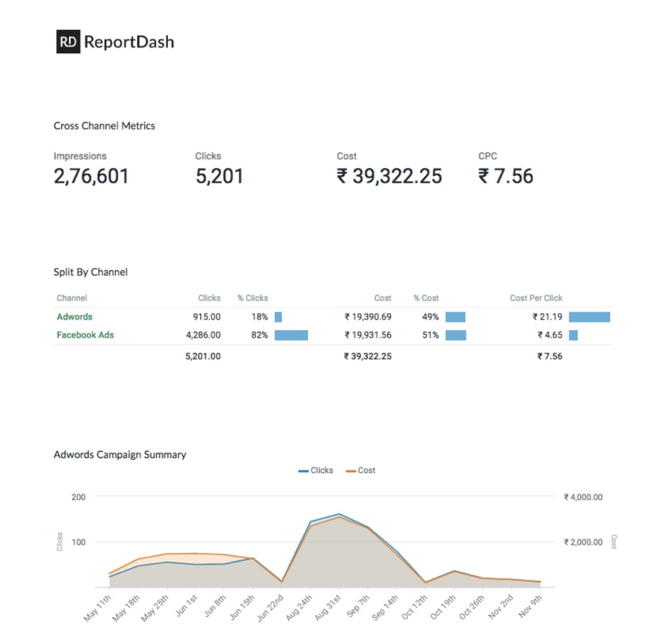The width and height of the screenshot is (672, 634).
Task: Sort table by % Clicks column header
Action: (x=253, y=298)
